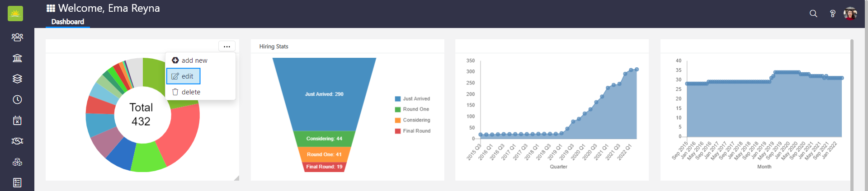The height and width of the screenshot is (191, 868).
Task: Open the calendar with X sidebar icon
Action: (17, 120)
